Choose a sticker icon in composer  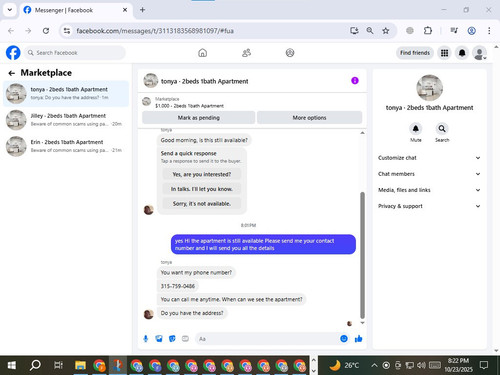point(172,339)
